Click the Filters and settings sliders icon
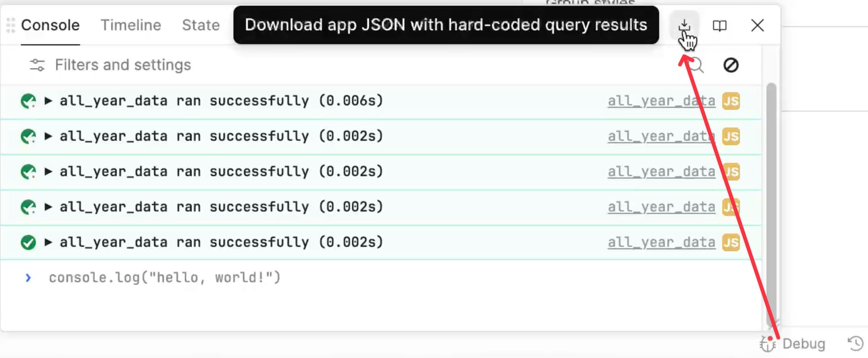Image resolution: width=868 pixels, height=358 pixels. tap(37, 65)
